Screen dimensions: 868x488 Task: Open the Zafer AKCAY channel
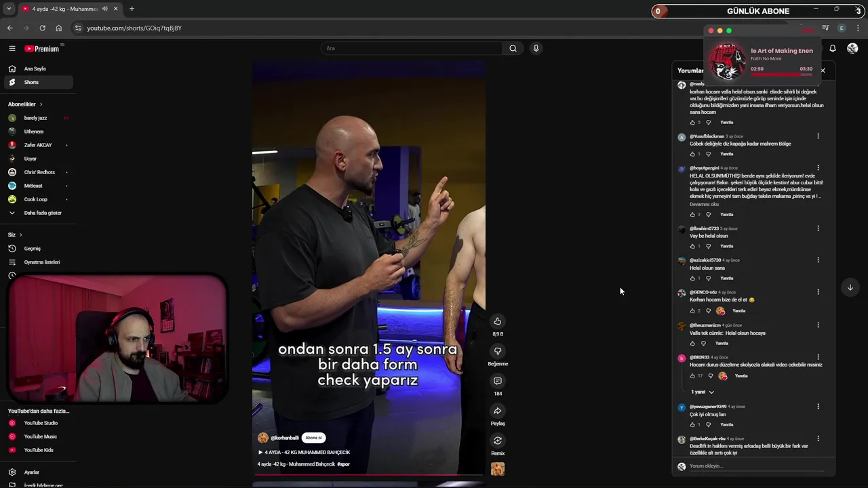click(x=37, y=145)
